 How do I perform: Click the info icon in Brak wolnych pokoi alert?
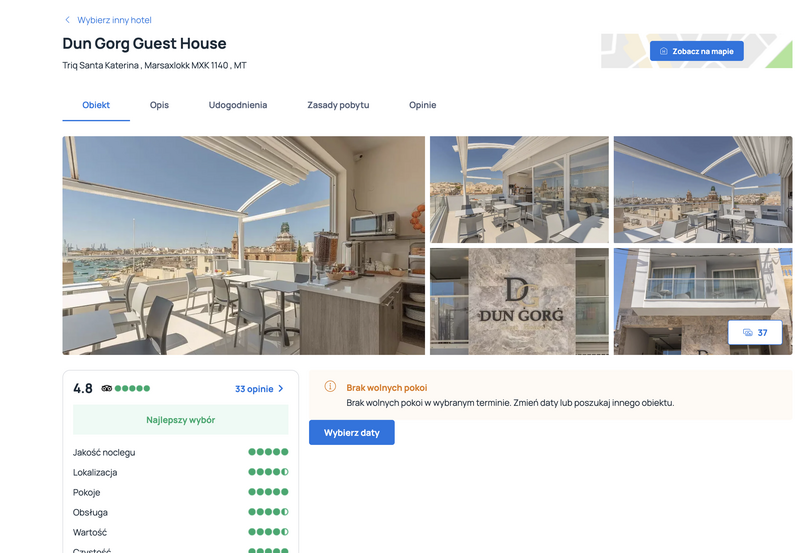click(x=330, y=386)
